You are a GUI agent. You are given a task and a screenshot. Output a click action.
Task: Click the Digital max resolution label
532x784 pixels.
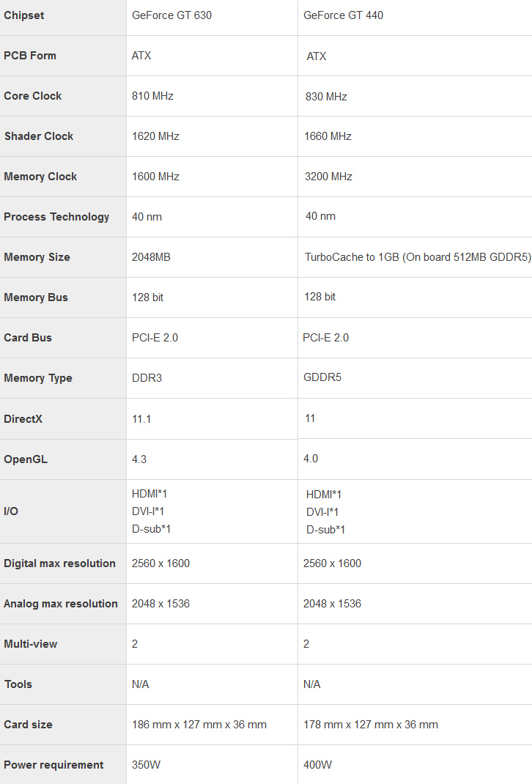click(x=59, y=563)
